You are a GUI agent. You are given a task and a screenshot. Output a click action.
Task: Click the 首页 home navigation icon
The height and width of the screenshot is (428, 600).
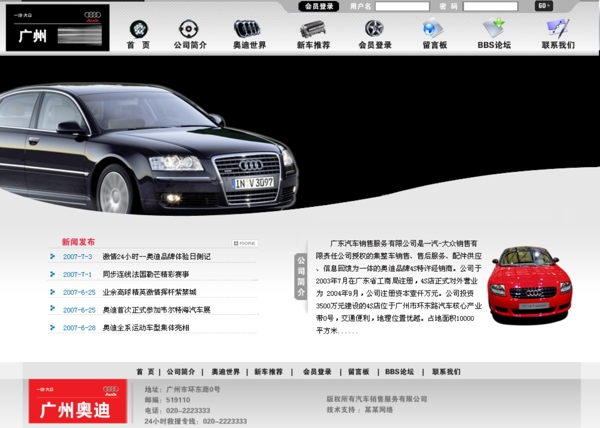click(139, 29)
